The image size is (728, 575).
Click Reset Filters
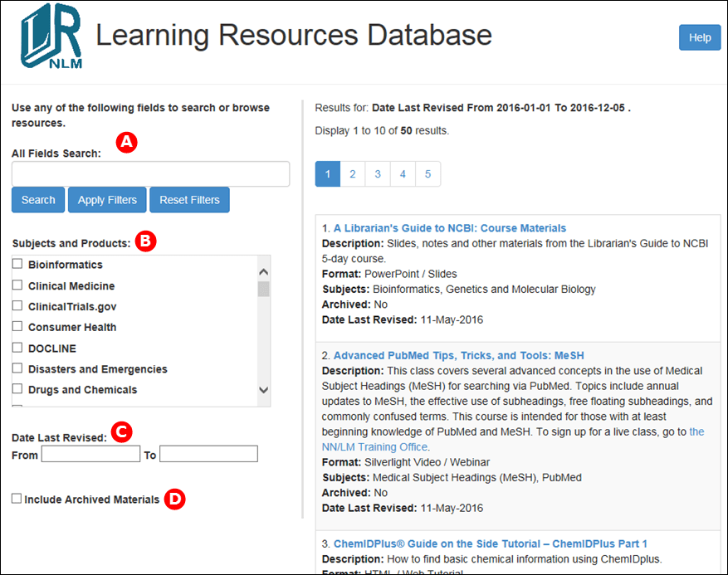[189, 199]
